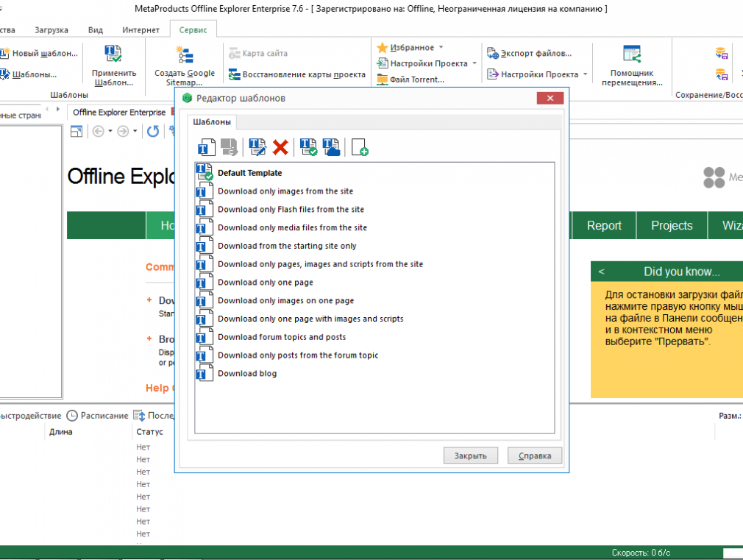The width and height of the screenshot is (743, 560).
Task: Select Default Template in the list
Action: tap(374, 173)
